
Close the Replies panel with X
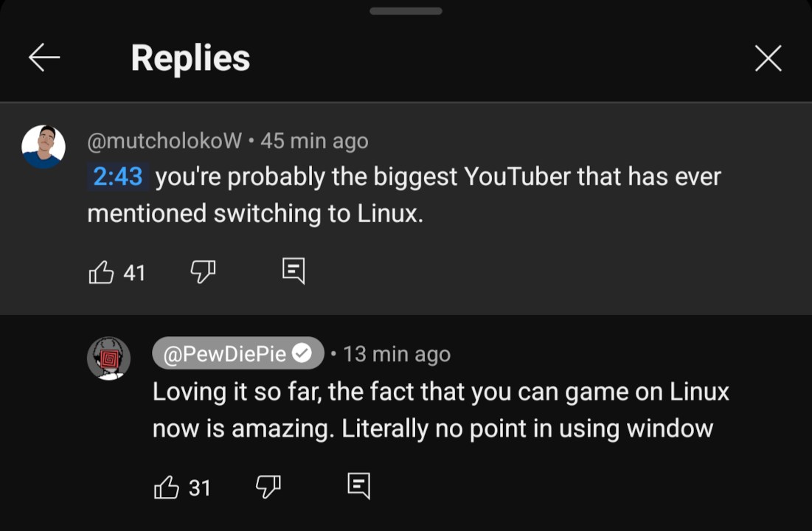[x=768, y=58]
